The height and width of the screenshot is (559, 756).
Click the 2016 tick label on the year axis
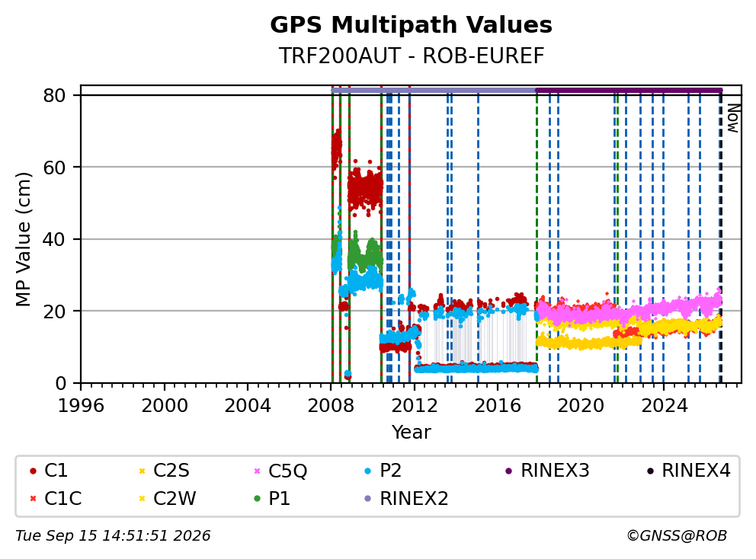(497, 406)
